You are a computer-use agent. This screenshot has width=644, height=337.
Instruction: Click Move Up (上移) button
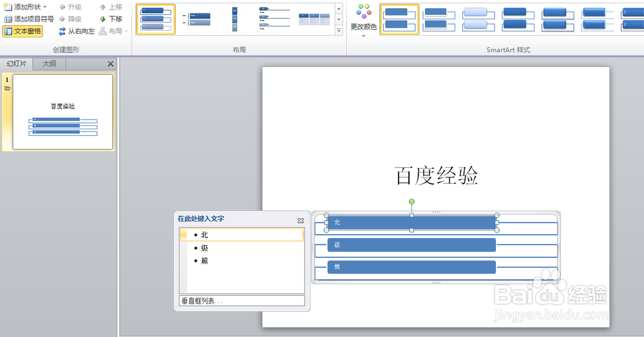click(111, 7)
